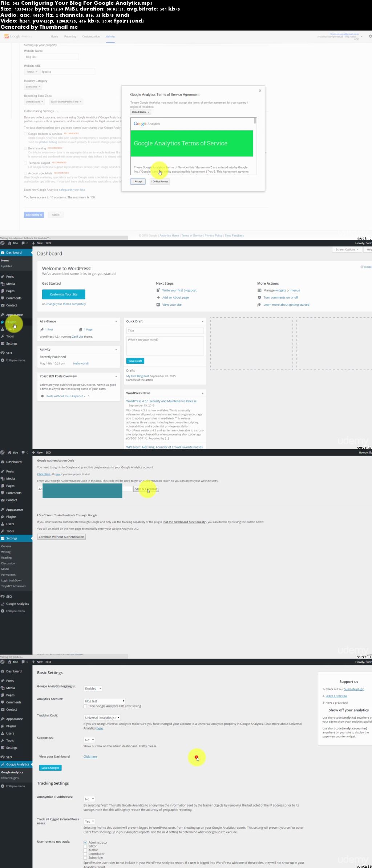Click the graduation cap icon beside Learn more about getting started

(259, 305)
